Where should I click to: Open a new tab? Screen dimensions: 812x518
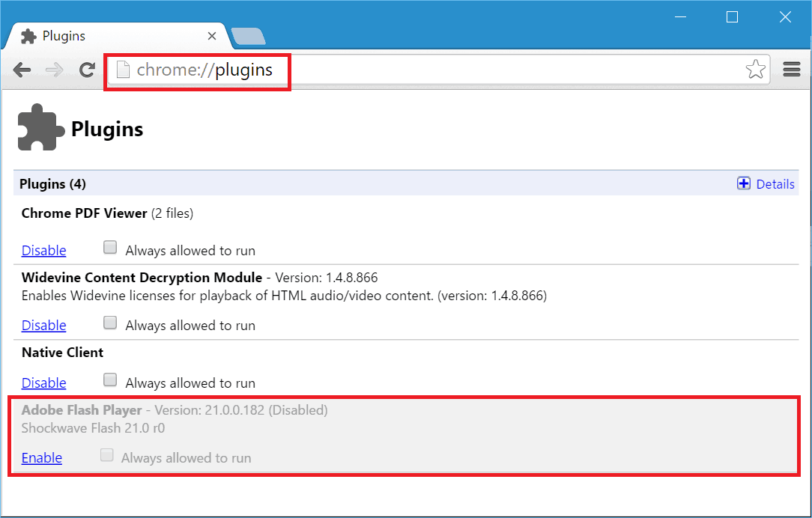pos(249,36)
